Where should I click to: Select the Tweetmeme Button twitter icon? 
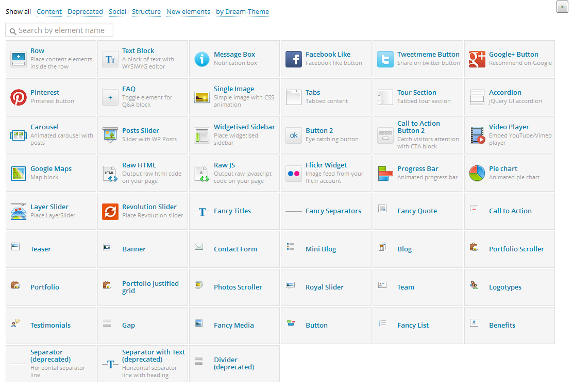pyautogui.click(x=385, y=59)
